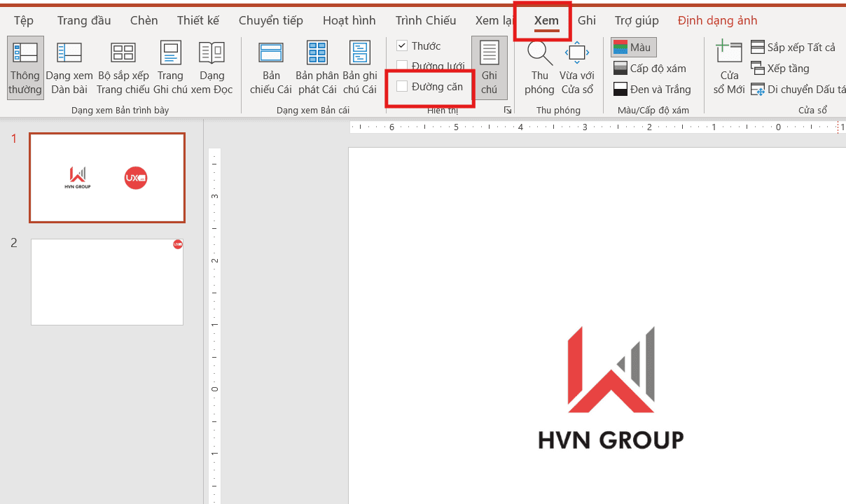Switch to Trang đầu tab
The image size is (846, 504).
point(84,20)
